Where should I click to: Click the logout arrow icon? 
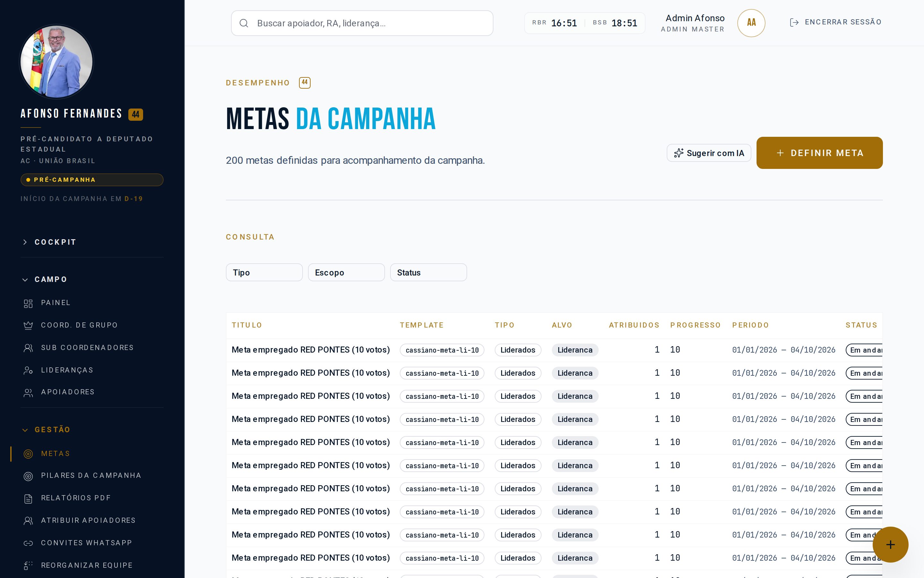(x=794, y=22)
